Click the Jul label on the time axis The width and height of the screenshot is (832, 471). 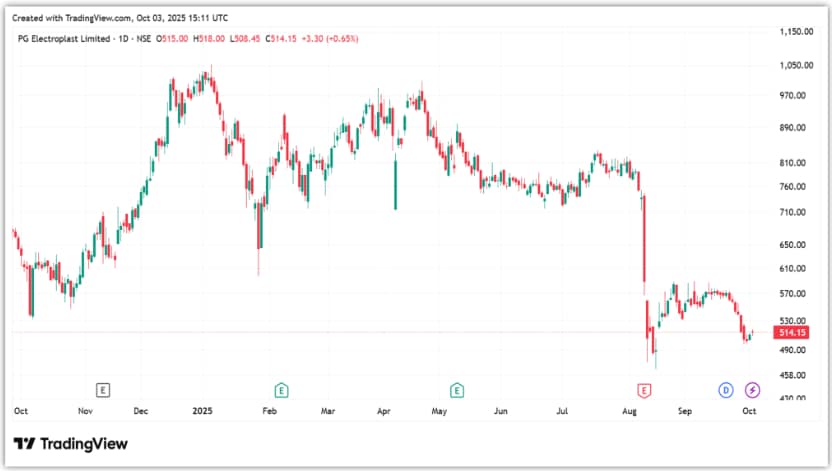[x=563, y=410]
